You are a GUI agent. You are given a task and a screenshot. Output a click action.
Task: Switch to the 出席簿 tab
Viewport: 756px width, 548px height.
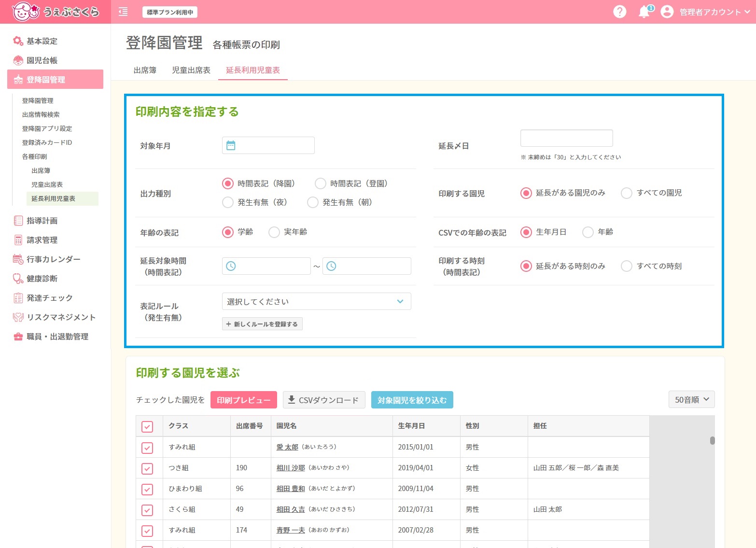145,70
